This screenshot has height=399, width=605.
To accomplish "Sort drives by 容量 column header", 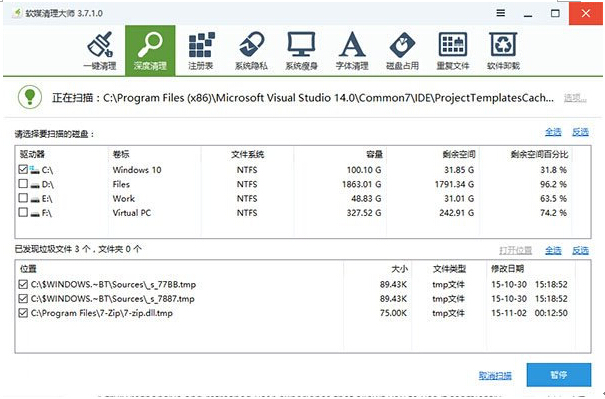I will pyautogui.click(x=374, y=154).
